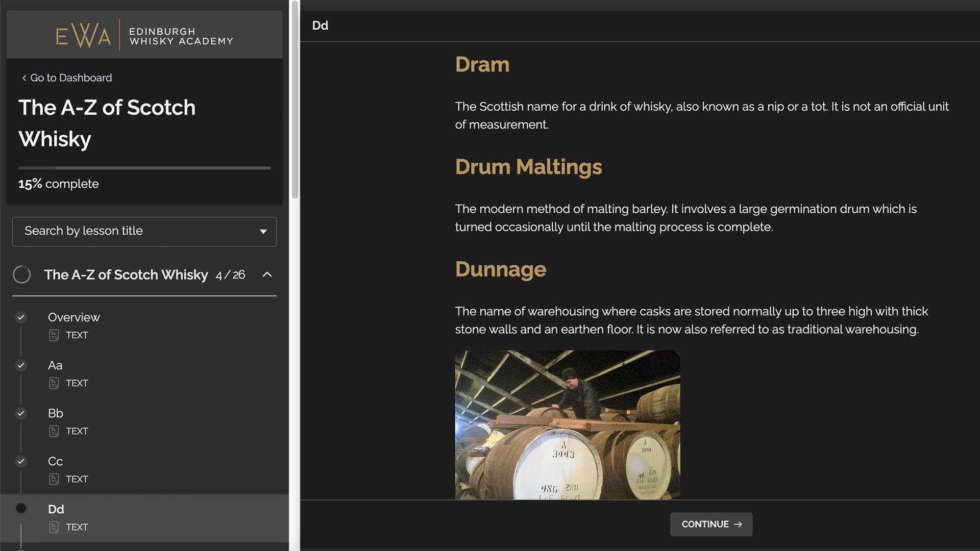
Task: Click the back chevron beside Go to Dashboard
Action: (24, 78)
